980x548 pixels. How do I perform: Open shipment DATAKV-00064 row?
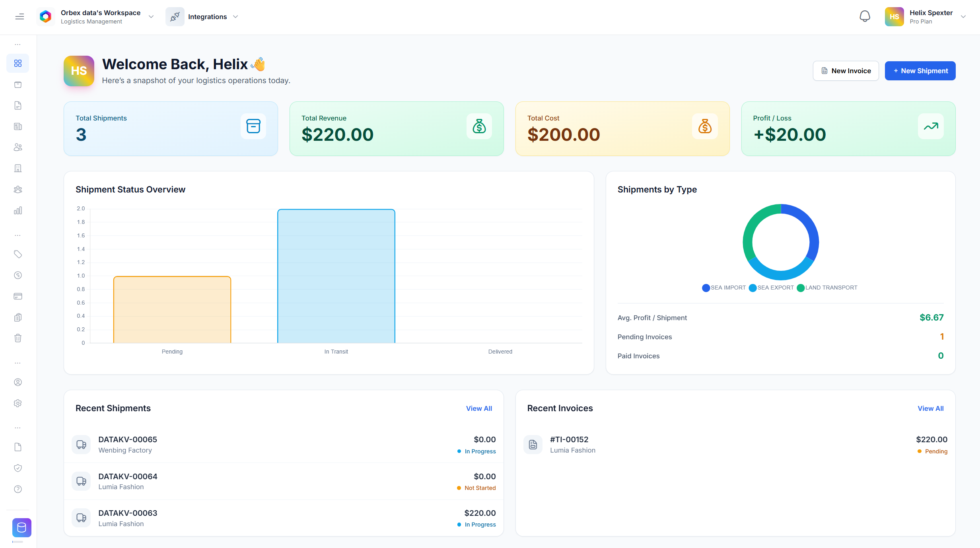tap(284, 482)
